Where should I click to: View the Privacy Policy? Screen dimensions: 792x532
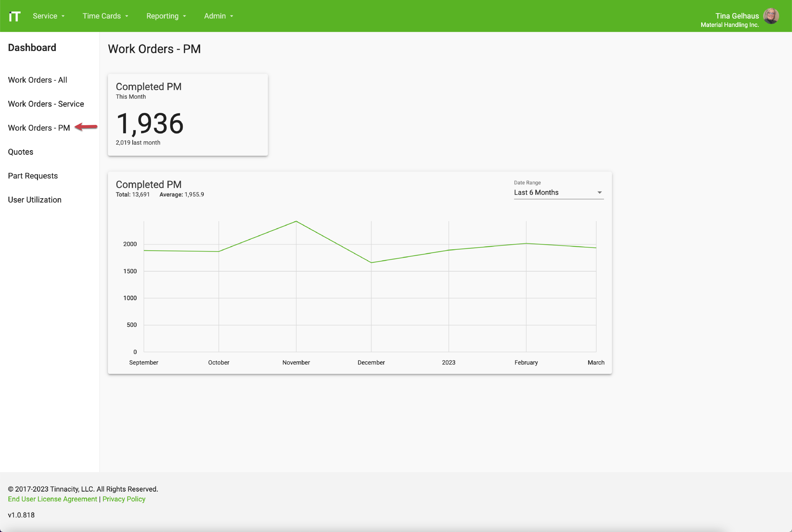pyautogui.click(x=124, y=499)
